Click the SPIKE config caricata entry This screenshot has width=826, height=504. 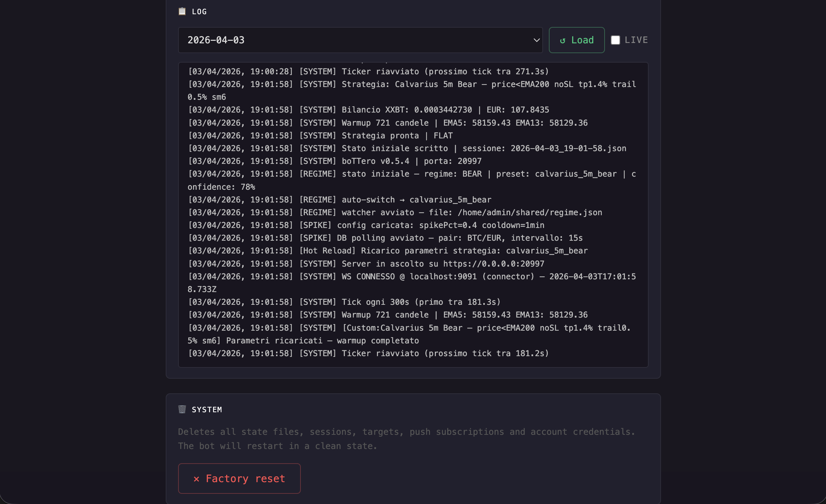[366, 225]
